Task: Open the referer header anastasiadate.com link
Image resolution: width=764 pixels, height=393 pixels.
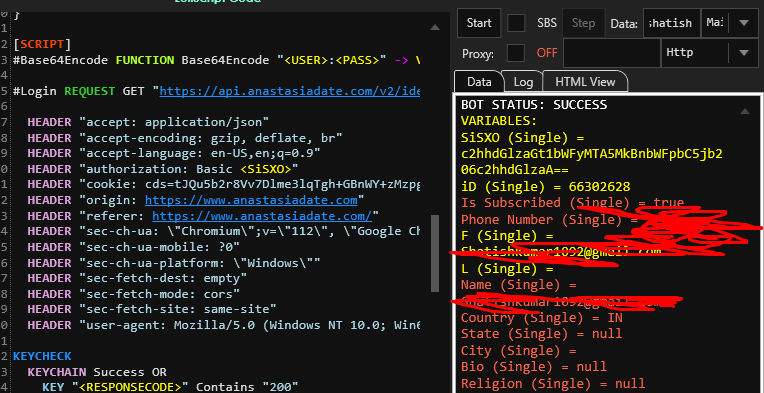Action: coord(262,216)
